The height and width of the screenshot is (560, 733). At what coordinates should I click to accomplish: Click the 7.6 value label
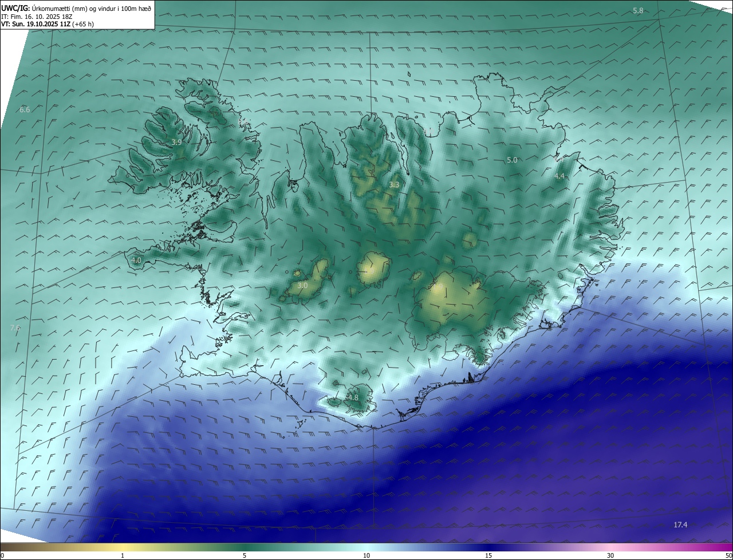[x=15, y=328]
